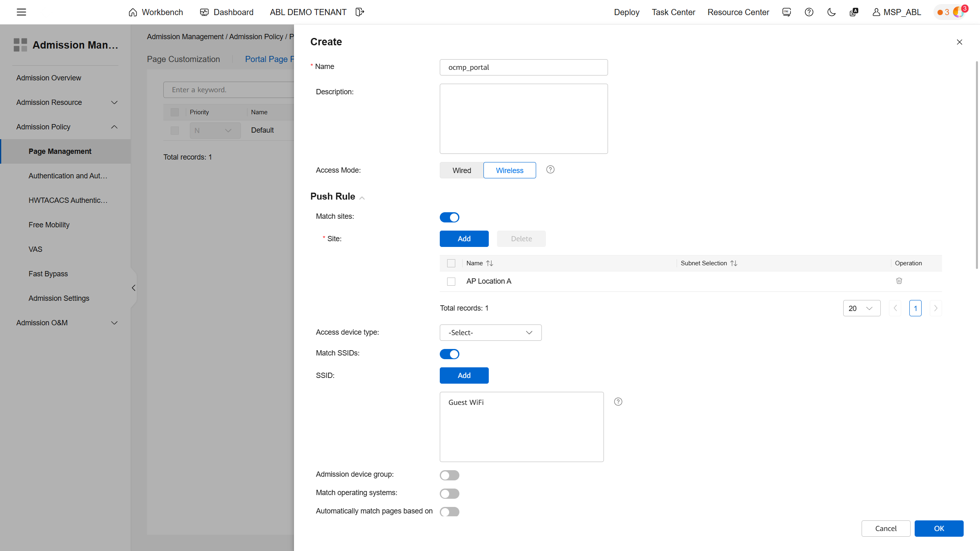Image resolution: width=980 pixels, height=551 pixels.
Task: Confirm creation with OK button
Action: point(939,528)
